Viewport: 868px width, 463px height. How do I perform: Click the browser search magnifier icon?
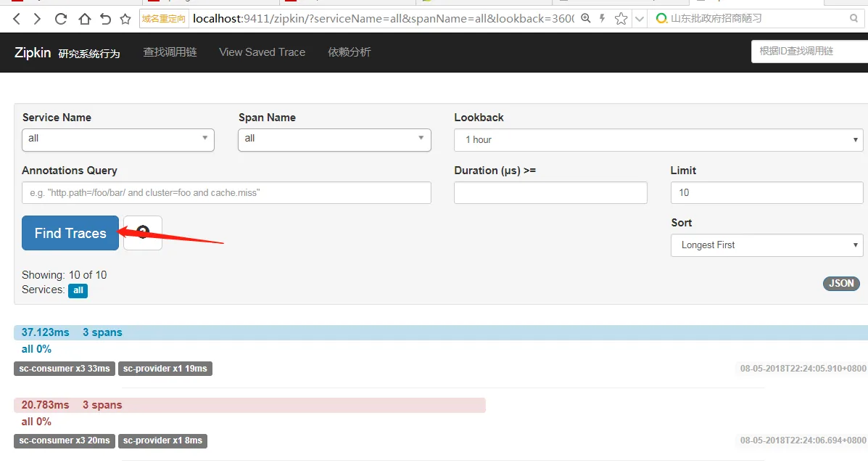click(x=853, y=18)
